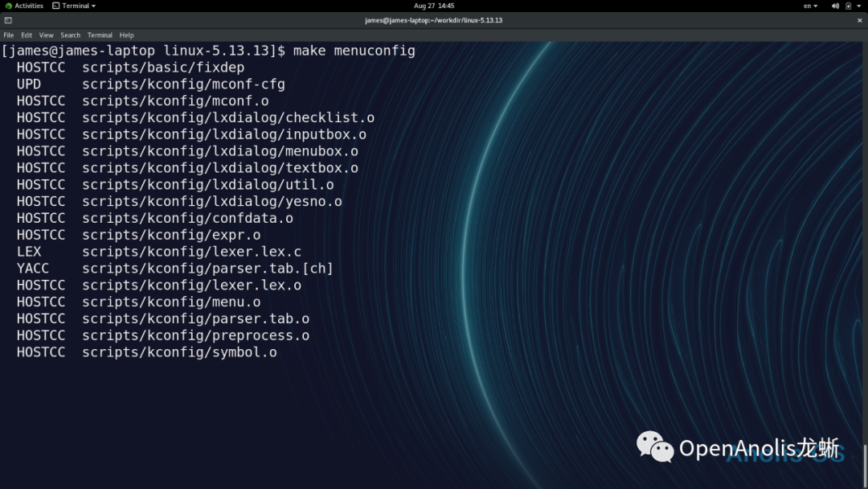868x489 pixels.
Task: Click 'scripts/kconfig/confdata.o' text
Action: pyautogui.click(x=187, y=218)
